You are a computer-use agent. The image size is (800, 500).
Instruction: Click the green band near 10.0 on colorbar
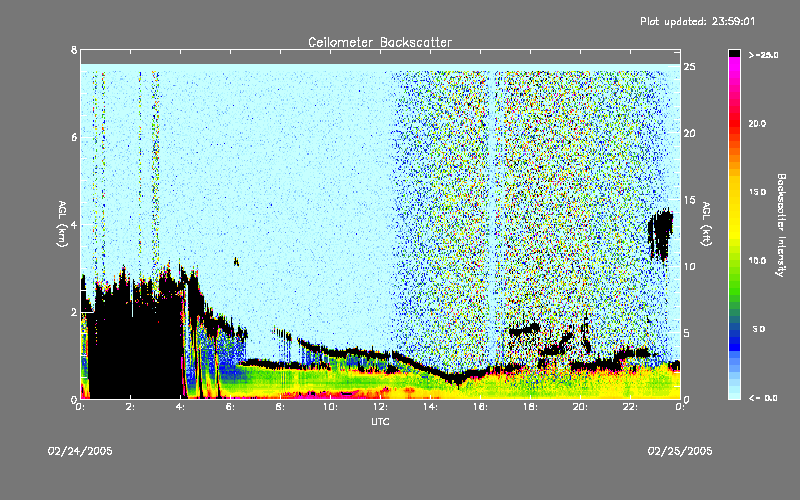734,261
